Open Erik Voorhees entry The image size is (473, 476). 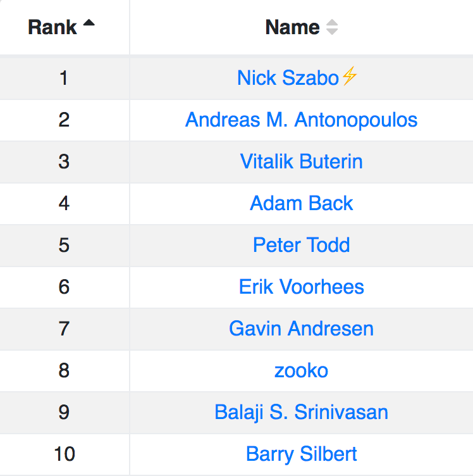click(302, 287)
